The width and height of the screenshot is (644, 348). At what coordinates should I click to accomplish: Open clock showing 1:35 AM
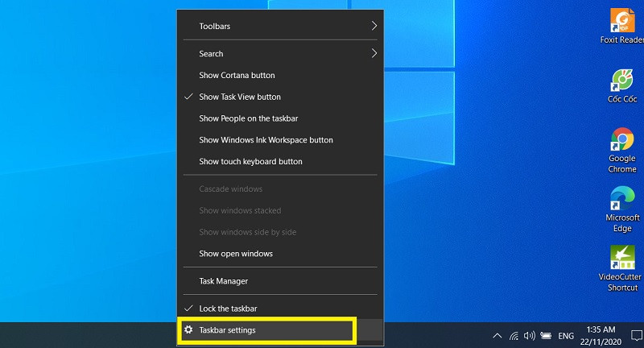click(x=601, y=335)
